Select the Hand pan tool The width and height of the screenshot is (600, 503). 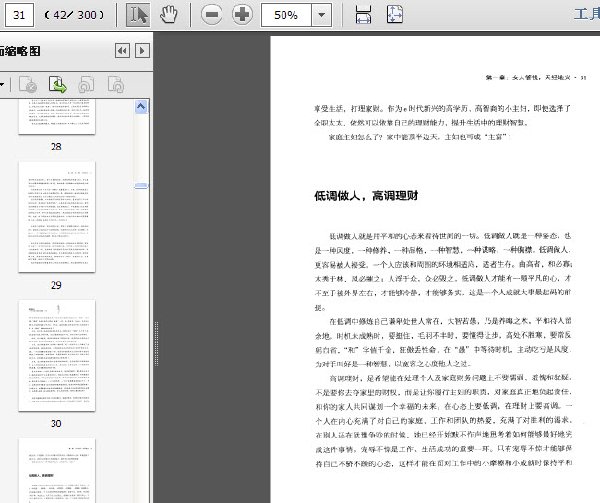[168, 15]
